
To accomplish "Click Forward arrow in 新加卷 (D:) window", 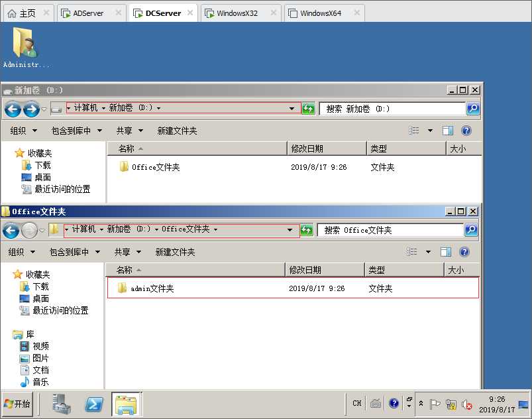I will click(31, 109).
